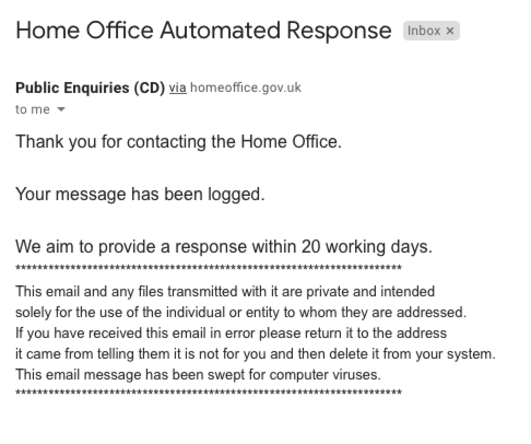This screenshot has width=531, height=444.
Task: Click the "Thank you for contacting" line
Action: (x=178, y=142)
